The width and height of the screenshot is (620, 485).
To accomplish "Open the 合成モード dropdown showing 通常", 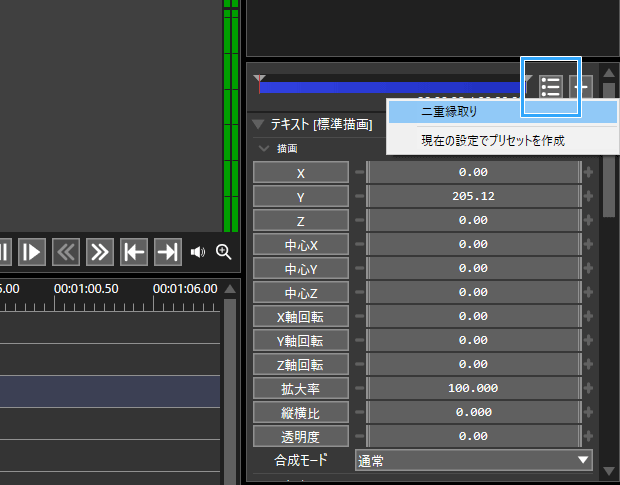I will click(x=474, y=460).
